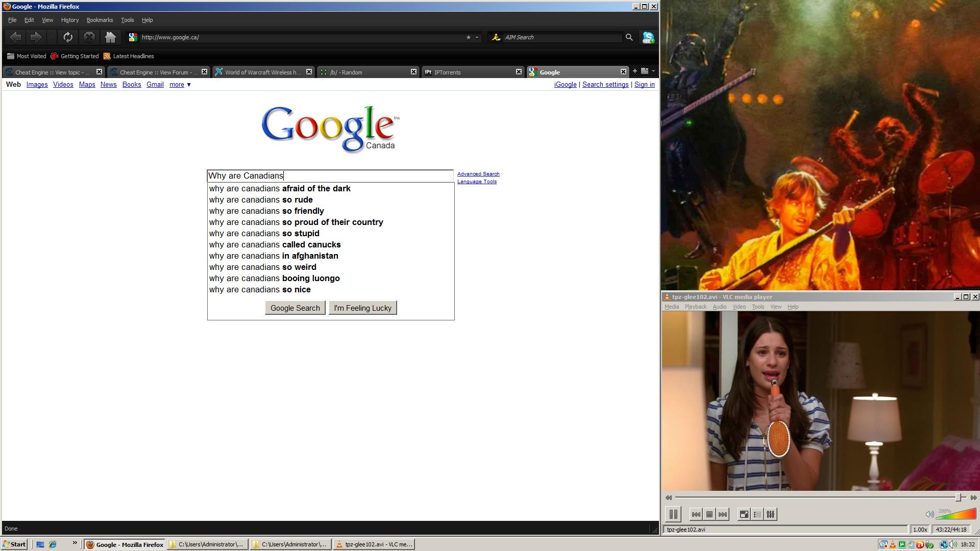This screenshot has width=980, height=551.
Task: Click Google search input field
Action: 330,176
